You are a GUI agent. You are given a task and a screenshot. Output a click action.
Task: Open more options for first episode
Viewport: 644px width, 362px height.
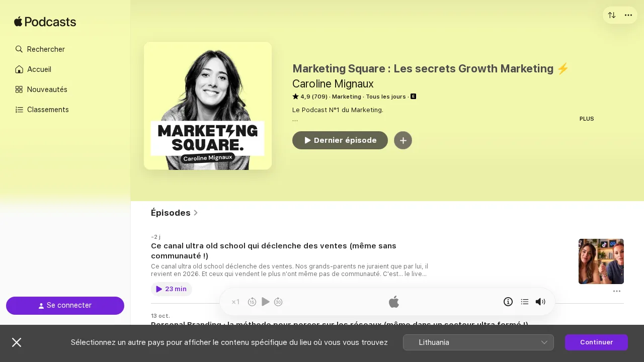[617, 291]
